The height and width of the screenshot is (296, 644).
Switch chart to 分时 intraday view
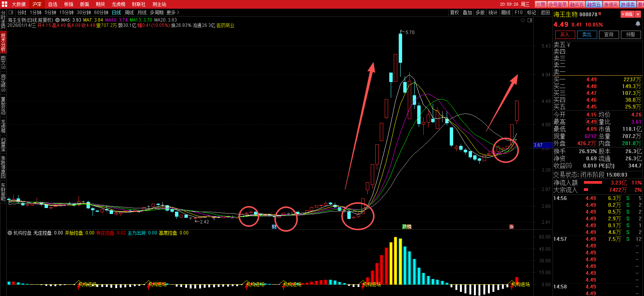coord(22,12)
